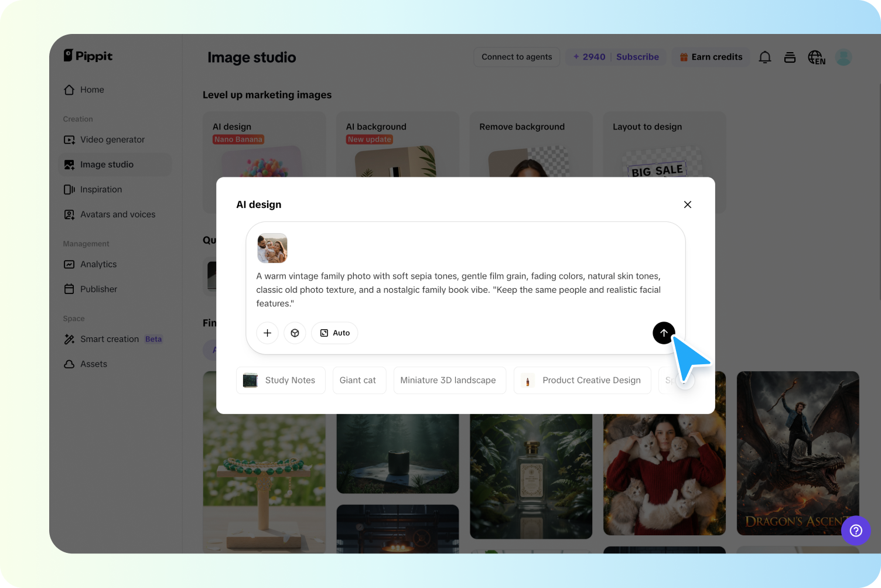The height and width of the screenshot is (588, 881).
Task: Go to Avatars and voices
Action: [x=110, y=214]
